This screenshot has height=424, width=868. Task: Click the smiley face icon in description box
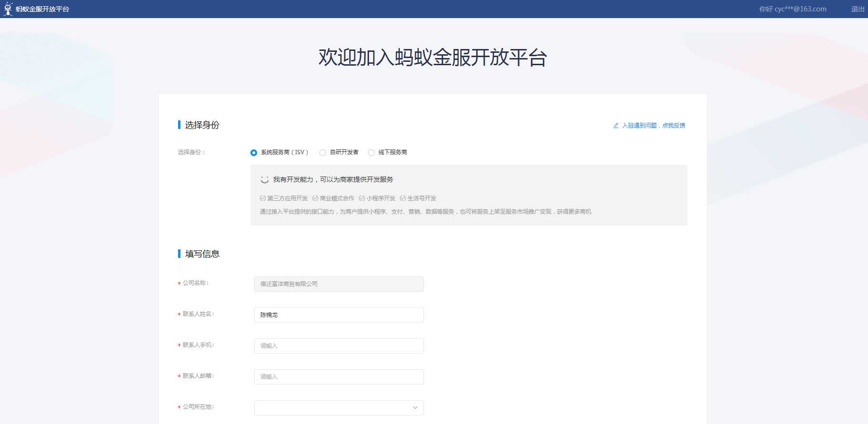click(x=265, y=179)
